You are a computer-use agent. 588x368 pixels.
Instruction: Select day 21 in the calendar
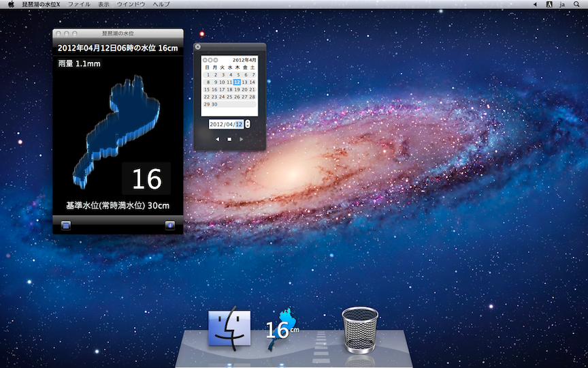(x=252, y=89)
